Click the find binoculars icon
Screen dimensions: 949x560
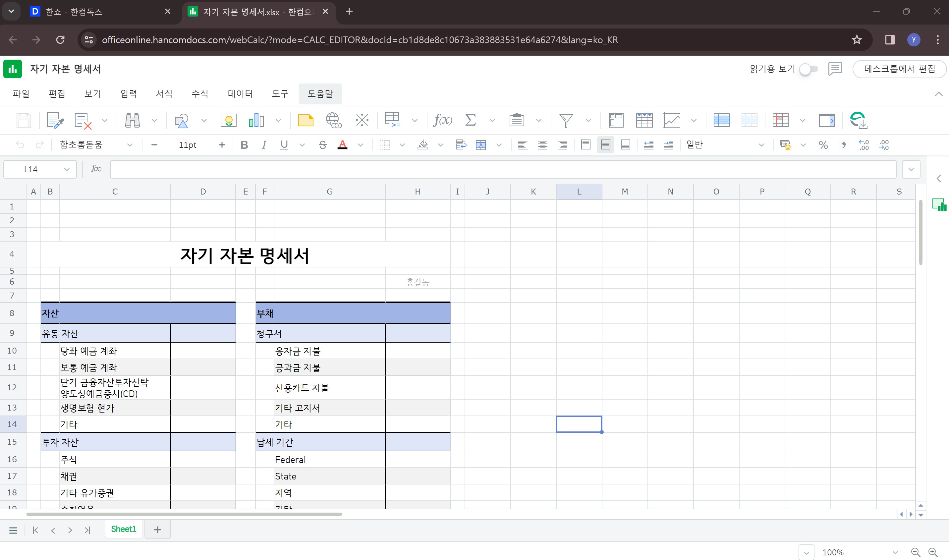click(x=133, y=120)
